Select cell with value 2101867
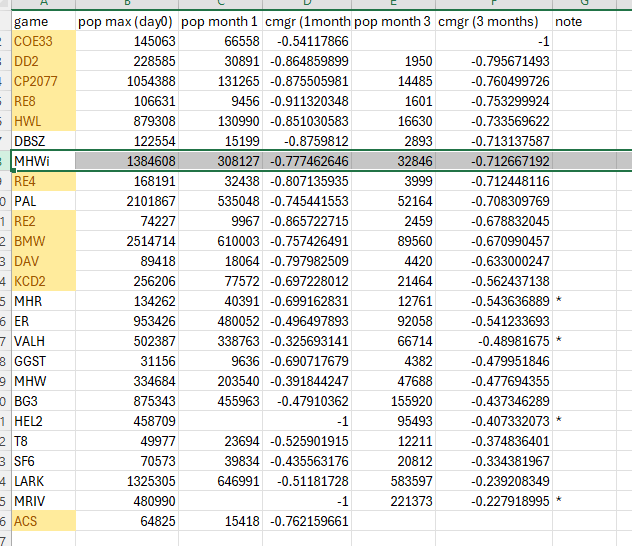This screenshot has height=546, width=632. 127,201
